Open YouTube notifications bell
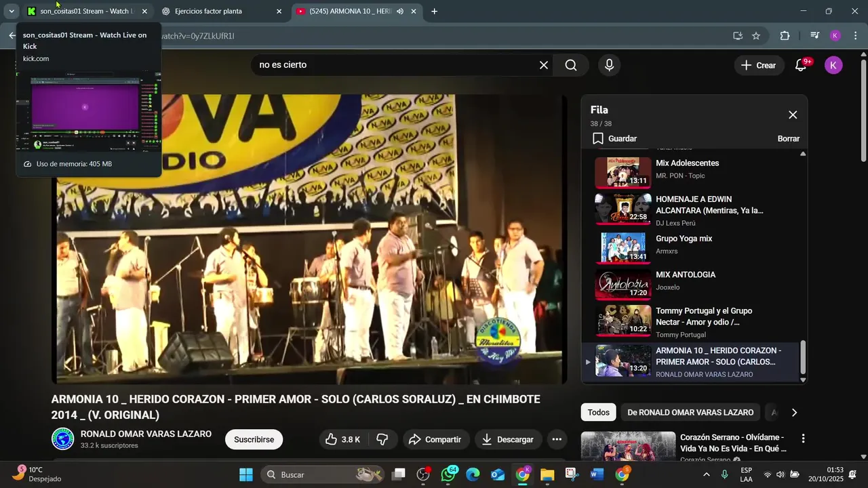868x488 pixels. [801, 65]
